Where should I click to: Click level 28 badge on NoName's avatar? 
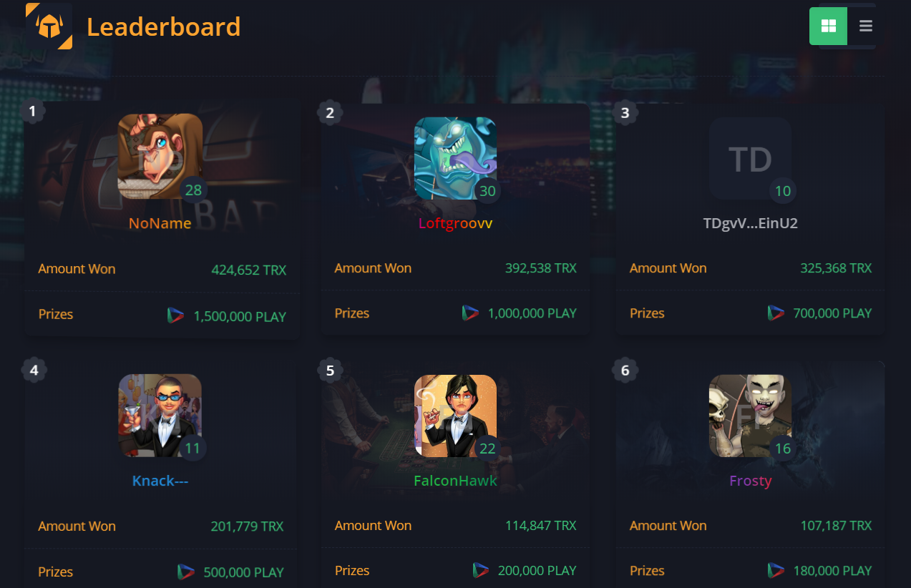(x=193, y=190)
